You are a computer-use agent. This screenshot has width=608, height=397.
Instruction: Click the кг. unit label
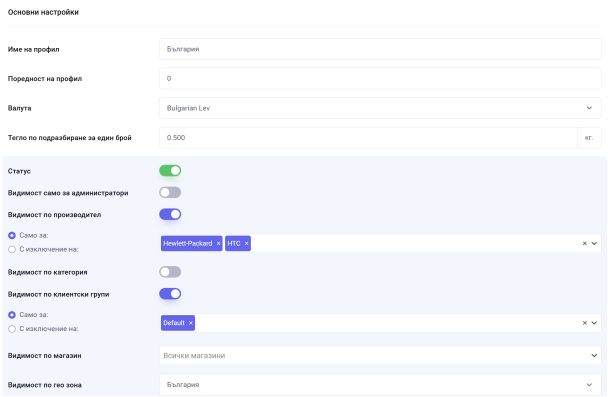tap(589, 138)
